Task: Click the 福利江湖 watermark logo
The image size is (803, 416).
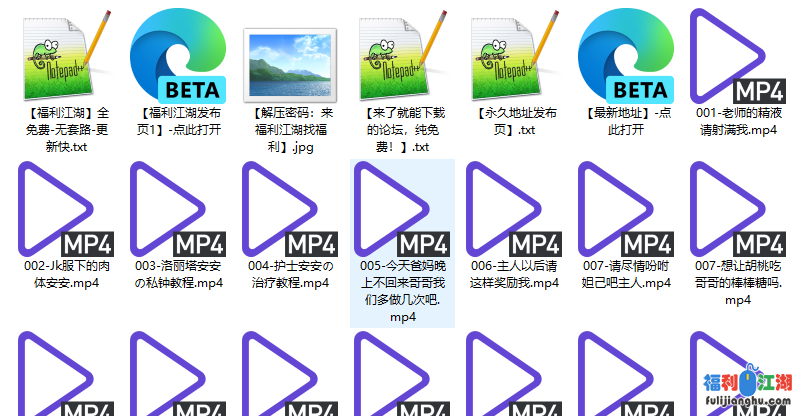Action: (x=748, y=387)
